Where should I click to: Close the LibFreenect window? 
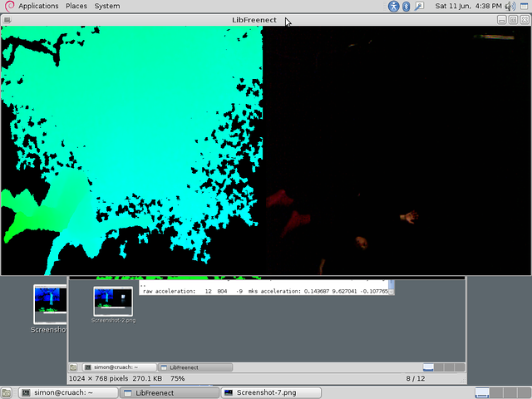525,20
